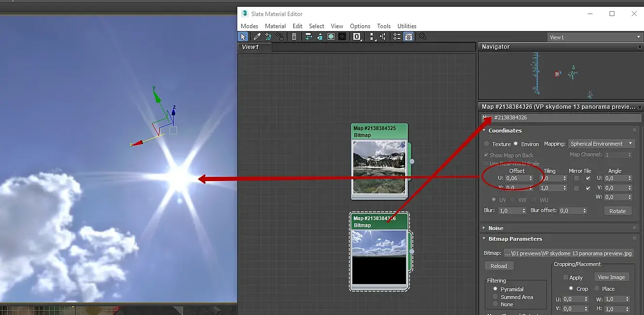Screen dimensions: 644x315
Task: Select the Environ radio button
Action: tap(516, 144)
